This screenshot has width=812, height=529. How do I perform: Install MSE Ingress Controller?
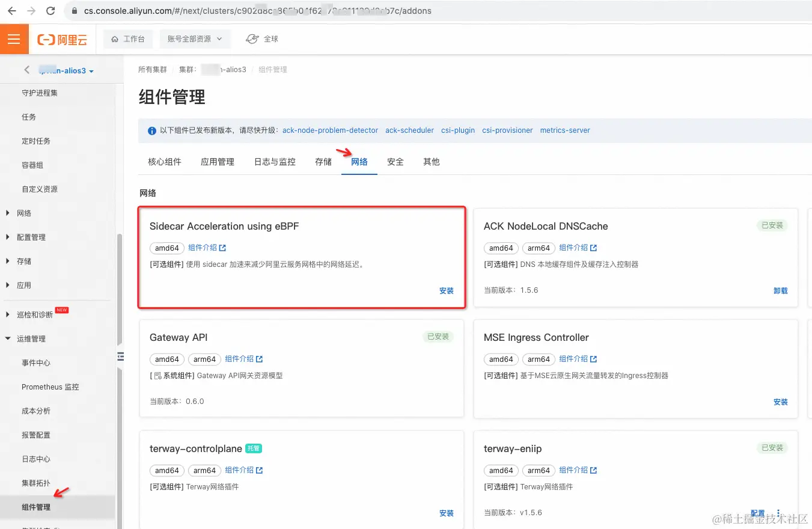[x=781, y=402]
